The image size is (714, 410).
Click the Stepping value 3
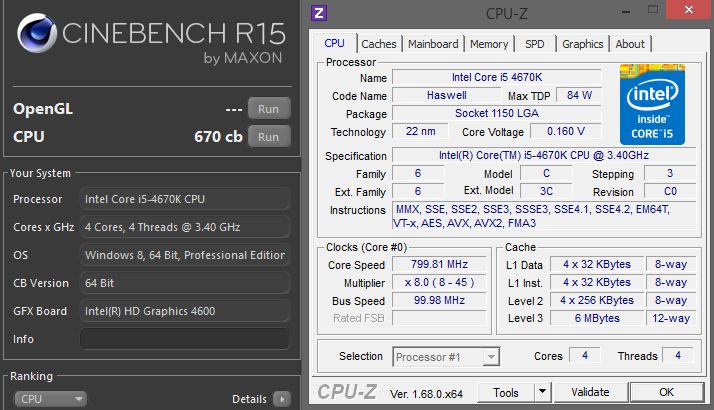(x=670, y=173)
